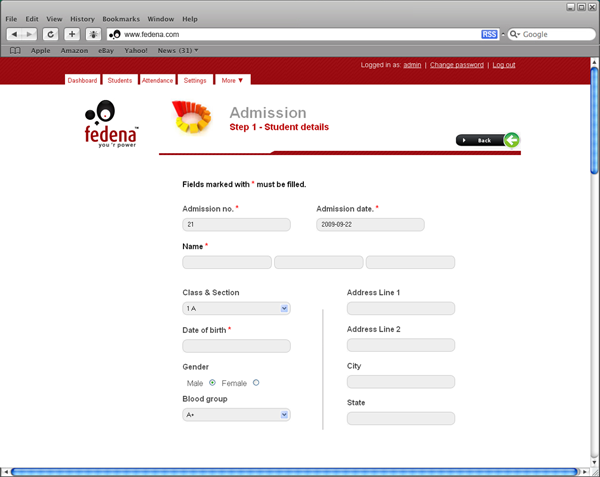Click the Fedena favicon in address bar
This screenshot has width=600, height=477.
point(115,34)
